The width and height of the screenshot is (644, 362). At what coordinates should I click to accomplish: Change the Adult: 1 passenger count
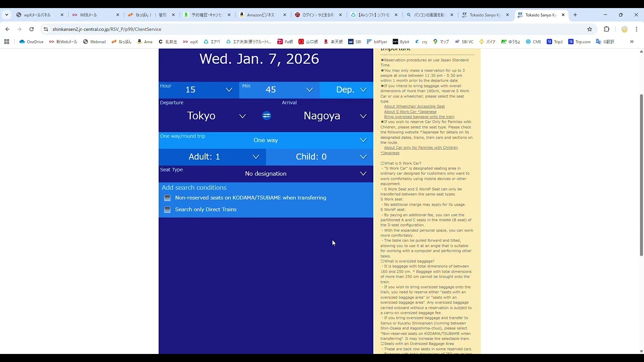click(x=212, y=157)
